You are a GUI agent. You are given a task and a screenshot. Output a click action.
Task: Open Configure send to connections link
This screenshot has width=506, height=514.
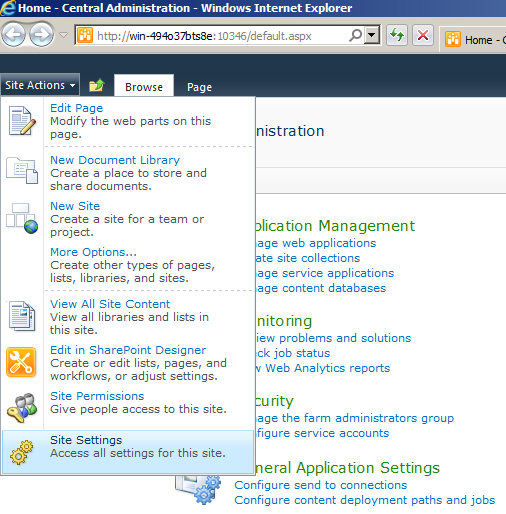pos(321,485)
